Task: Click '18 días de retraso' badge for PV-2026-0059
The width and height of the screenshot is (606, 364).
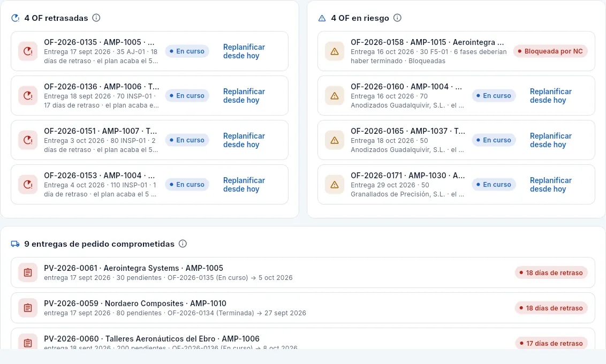Action: point(551,308)
